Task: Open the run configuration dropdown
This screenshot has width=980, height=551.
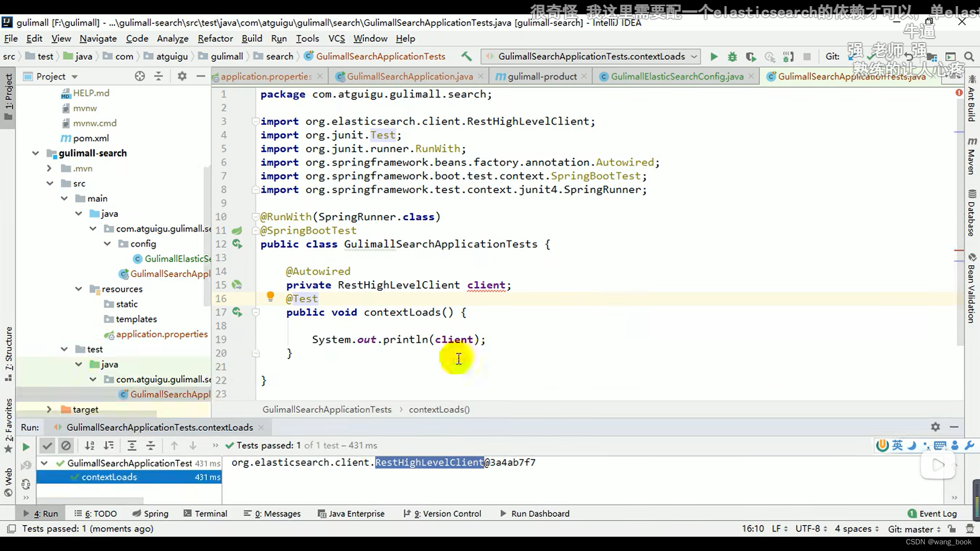Action: [591, 57]
